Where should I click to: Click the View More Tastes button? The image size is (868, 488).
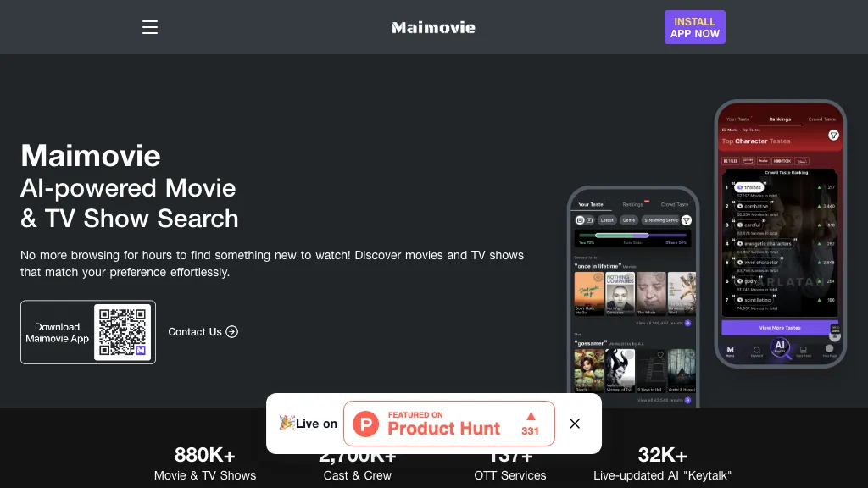(780, 328)
